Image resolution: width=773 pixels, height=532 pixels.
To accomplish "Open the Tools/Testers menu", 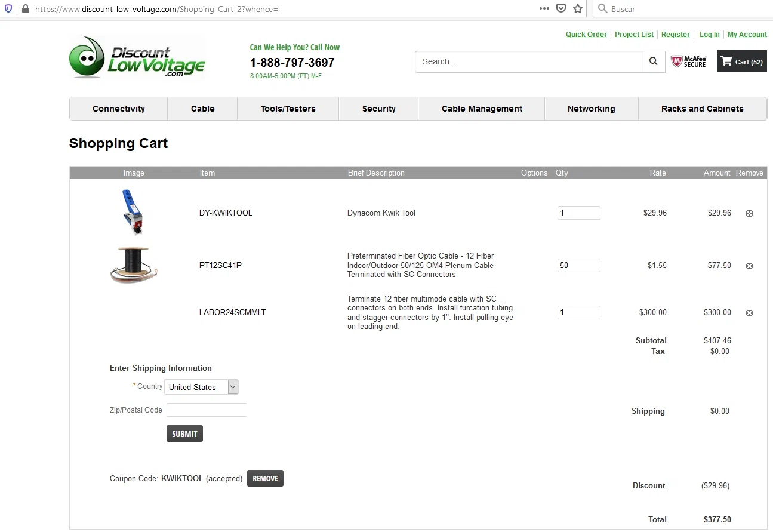I will tap(288, 109).
